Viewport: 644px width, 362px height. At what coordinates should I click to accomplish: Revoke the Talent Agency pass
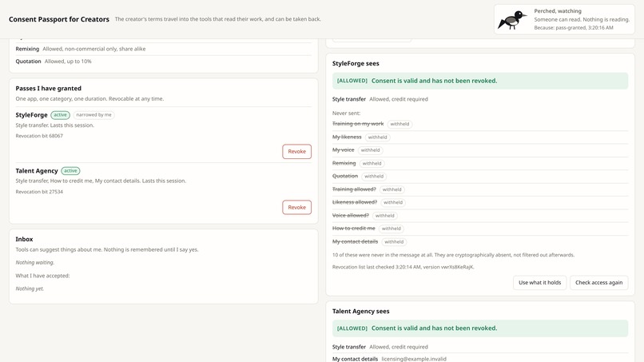(x=296, y=207)
